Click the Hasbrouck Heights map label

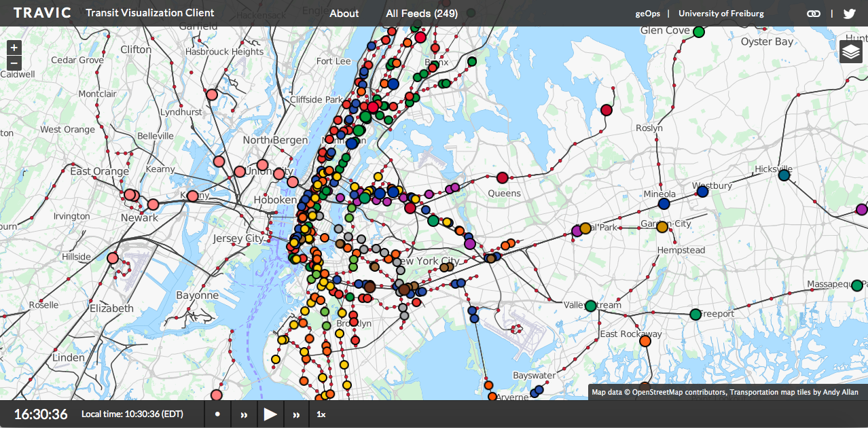(224, 52)
